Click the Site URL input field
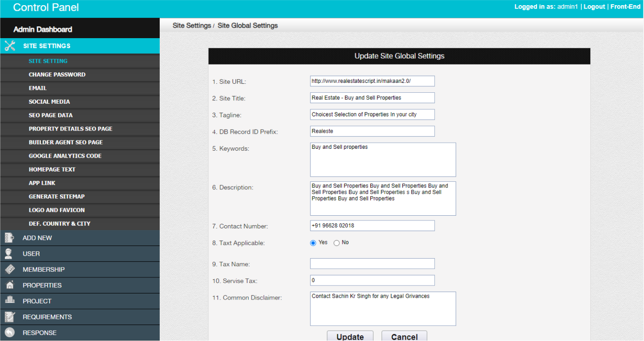Viewport: 644px width, 341px height. coord(372,81)
